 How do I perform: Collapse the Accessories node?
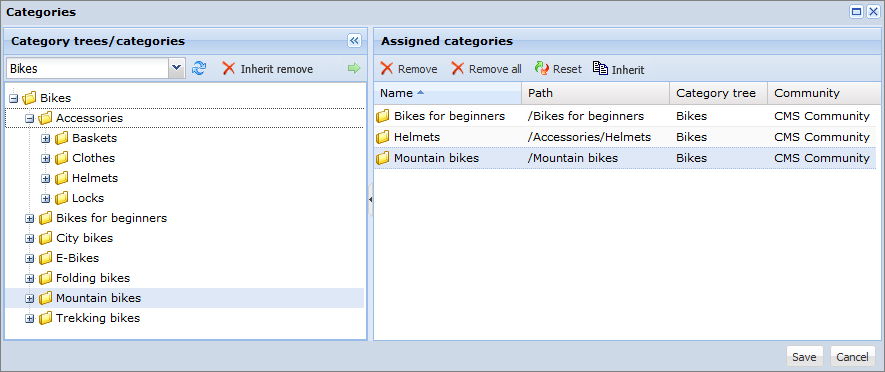(30, 119)
